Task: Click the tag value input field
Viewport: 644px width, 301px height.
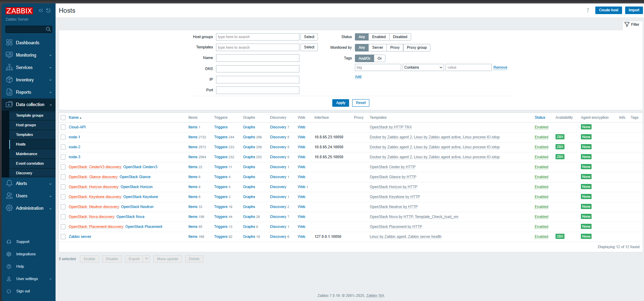Action: click(x=468, y=68)
